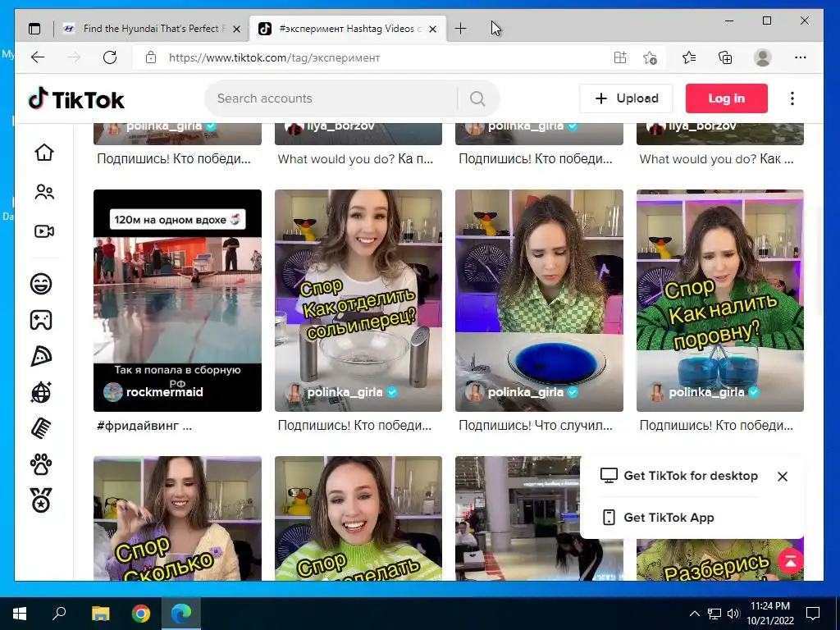
Task: Open the Edge profile avatar
Action: point(762,57)
